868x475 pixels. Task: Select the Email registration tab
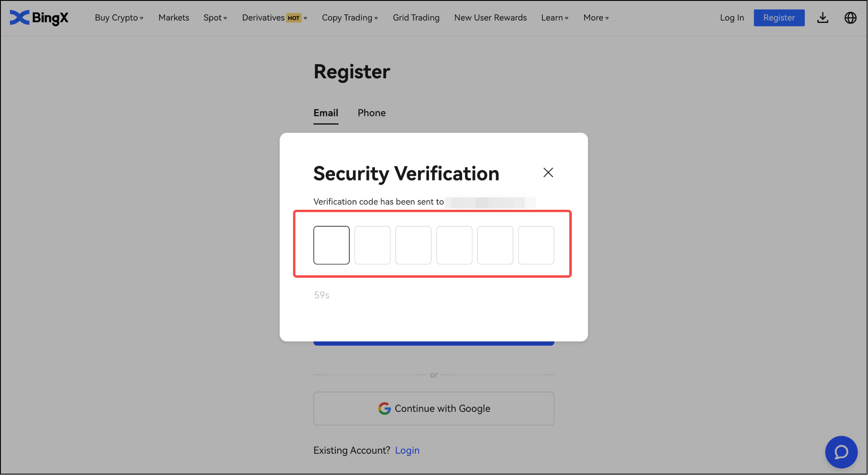tap(326, 112)
